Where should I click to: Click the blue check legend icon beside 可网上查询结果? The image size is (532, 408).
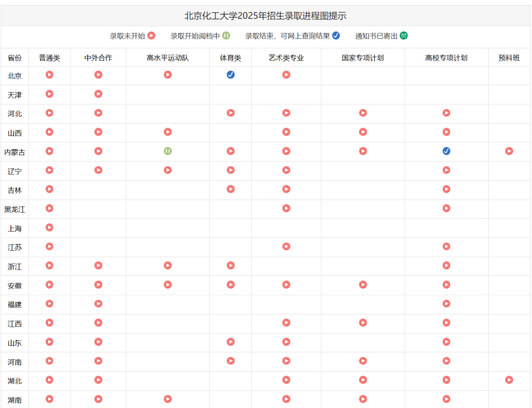[336, 35]
